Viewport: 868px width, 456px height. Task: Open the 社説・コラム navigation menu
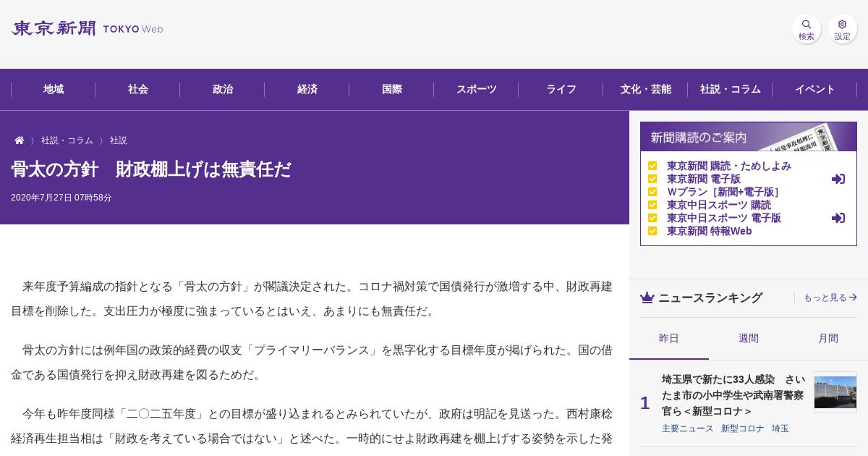coord(731,90)
